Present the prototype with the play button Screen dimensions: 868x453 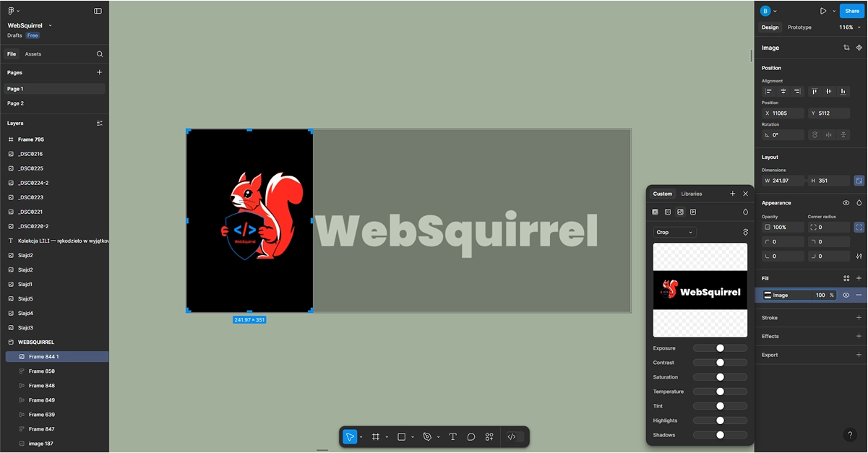pos(822,11)
